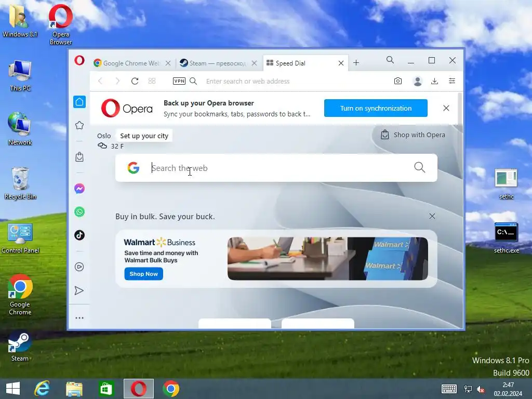Select the Control Panel desktop icon
Viewport: 532px width, 399px height.
[x=20, y=238]
